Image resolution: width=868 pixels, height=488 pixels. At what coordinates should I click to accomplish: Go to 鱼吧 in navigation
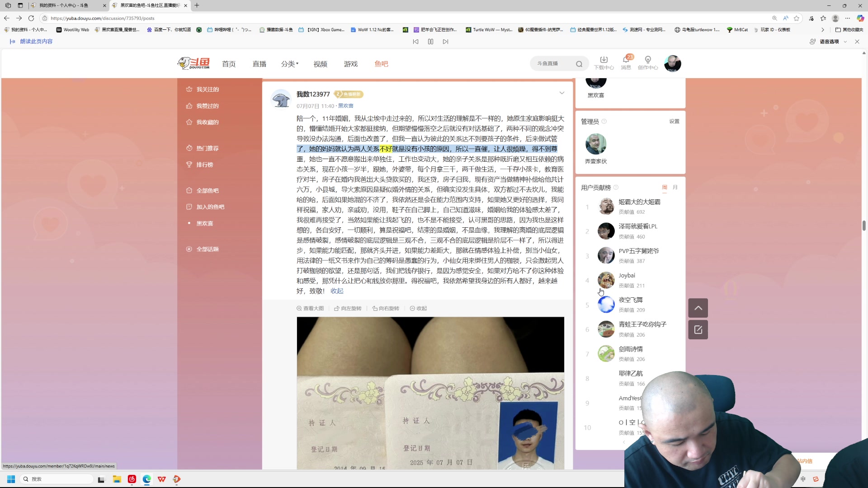pos(382,64)
